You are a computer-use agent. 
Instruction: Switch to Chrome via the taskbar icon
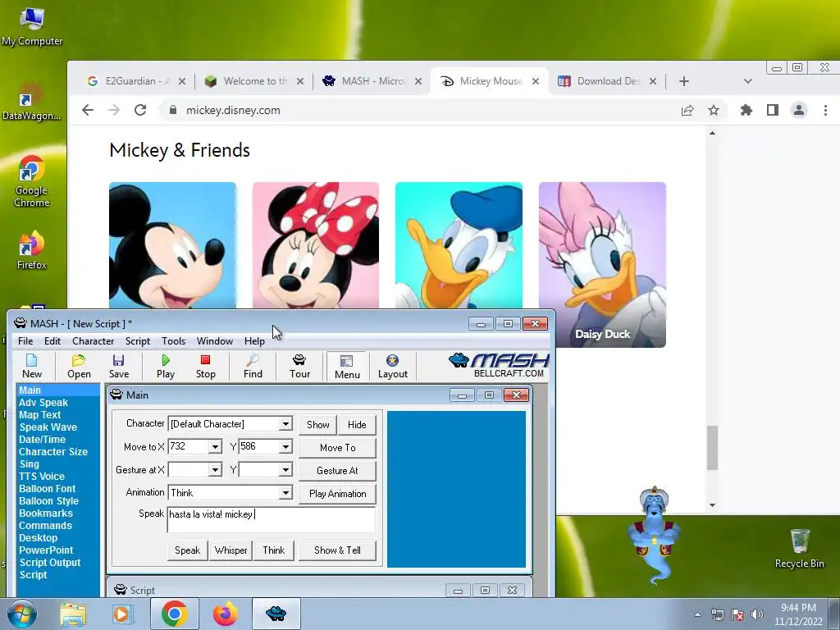[174, 614]
